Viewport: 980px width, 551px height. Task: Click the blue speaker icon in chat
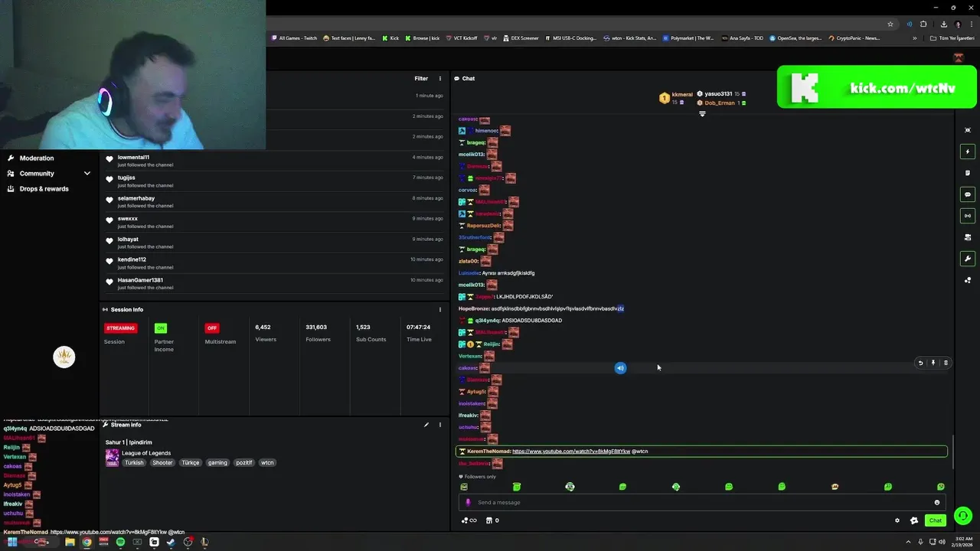(620, 368)
